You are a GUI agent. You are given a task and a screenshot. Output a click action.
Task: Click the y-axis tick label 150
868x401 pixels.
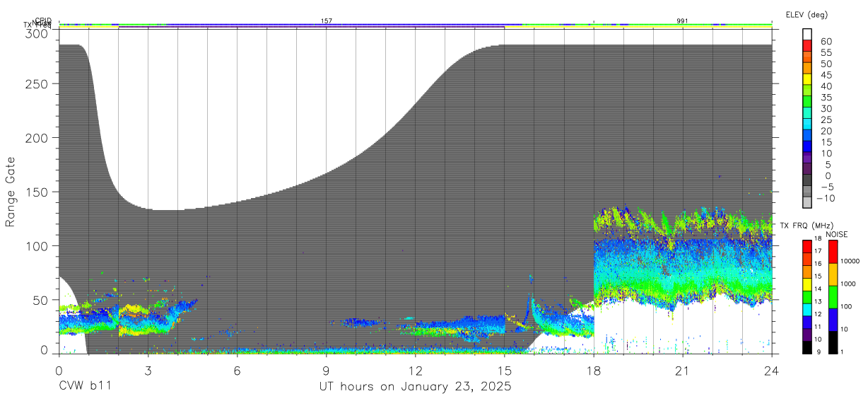[37, 192]
